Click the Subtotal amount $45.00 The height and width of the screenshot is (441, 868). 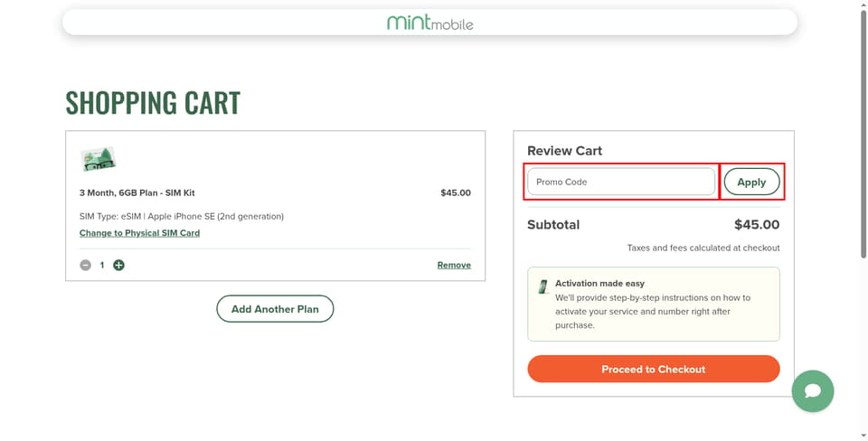[x=757, y=225]
